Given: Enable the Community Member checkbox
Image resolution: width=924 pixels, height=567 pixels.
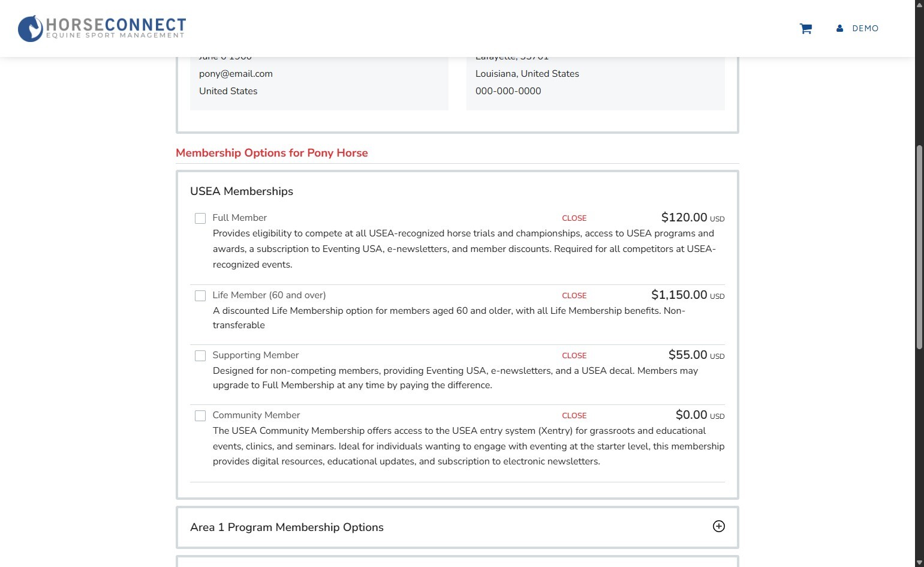Looking at the screenshot, I should pos(200,416).
